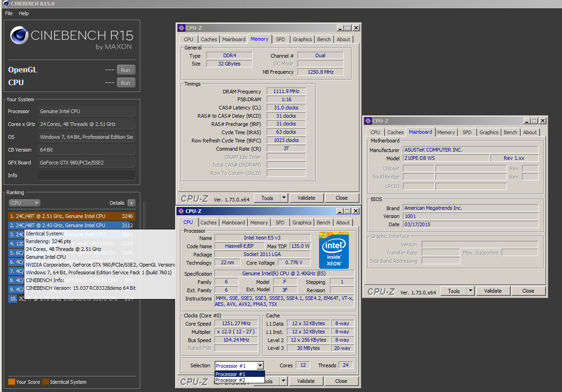562x392 pixels.
Task: Open About tab in front CPU-Z window
Action: click(x=343, y=223)
